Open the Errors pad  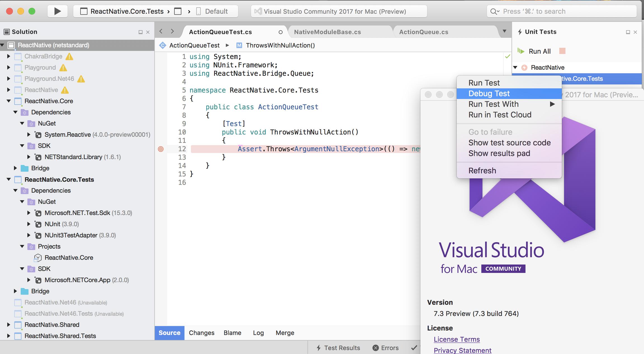pyautogui.click(x=385, y=348)
